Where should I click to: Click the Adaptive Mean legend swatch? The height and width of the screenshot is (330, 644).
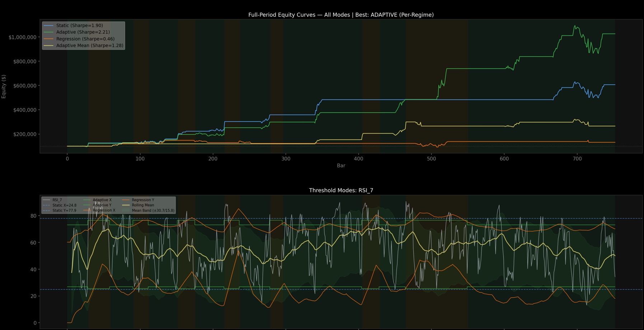coord(49,46)
